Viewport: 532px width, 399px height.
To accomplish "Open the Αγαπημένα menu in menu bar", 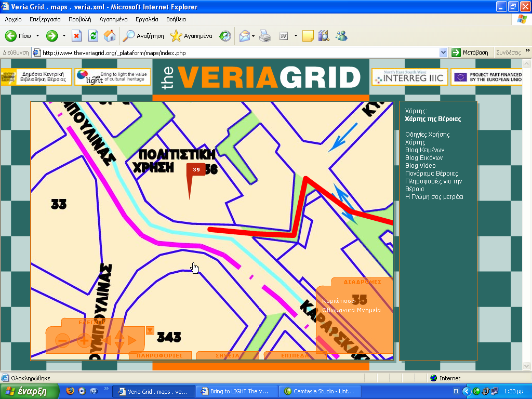I will point(113,19).
